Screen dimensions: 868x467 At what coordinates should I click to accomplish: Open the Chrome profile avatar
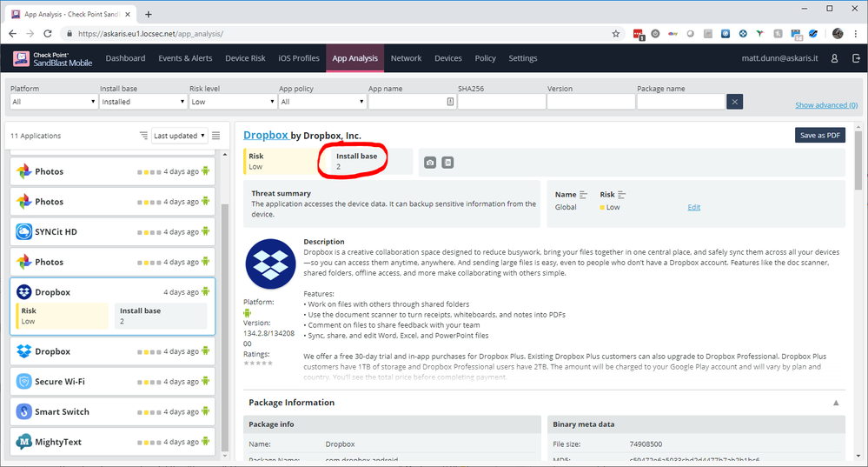coord(838,34)
